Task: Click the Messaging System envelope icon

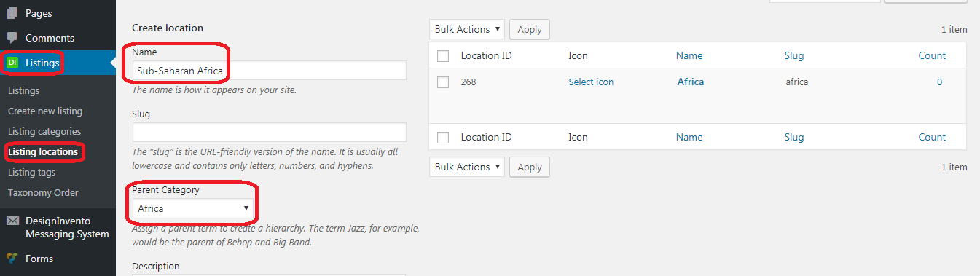Action: (x=12, y=221)
